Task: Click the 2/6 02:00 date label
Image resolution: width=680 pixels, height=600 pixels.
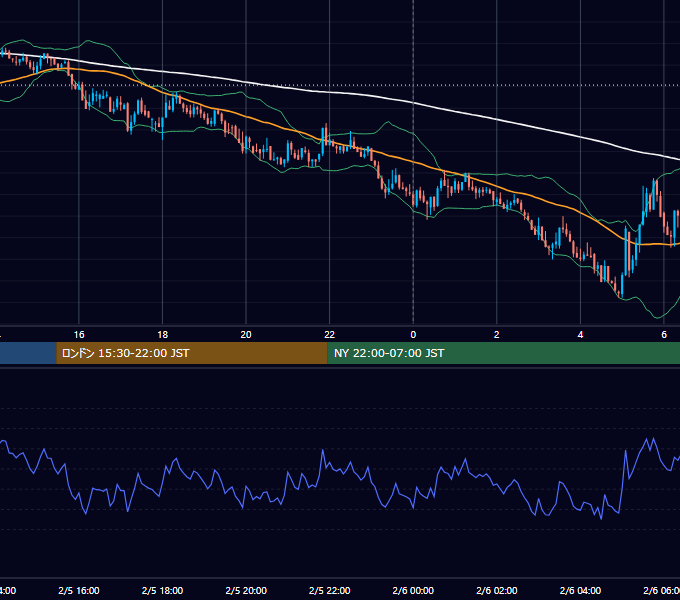Action: click(497, 591)
